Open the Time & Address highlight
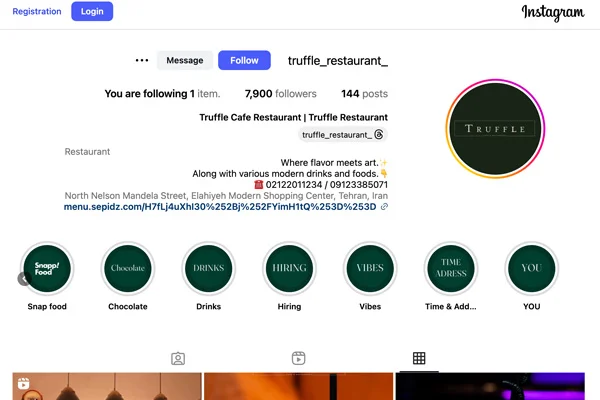600x400 pixels. tap(451, 268)
